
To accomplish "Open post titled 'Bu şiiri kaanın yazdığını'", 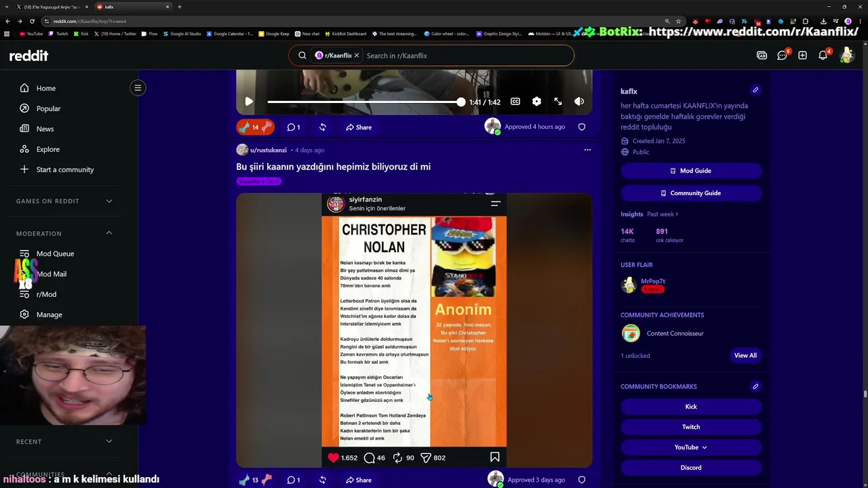I will pos(333,167).
